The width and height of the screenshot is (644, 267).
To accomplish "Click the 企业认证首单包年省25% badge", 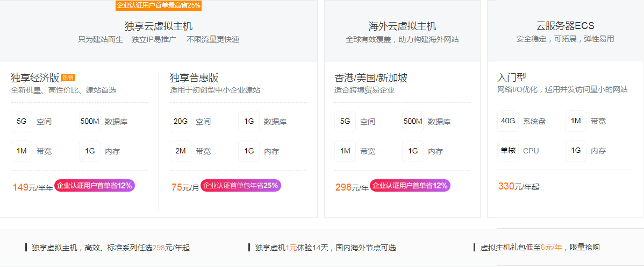I will (x=241, y=186).
